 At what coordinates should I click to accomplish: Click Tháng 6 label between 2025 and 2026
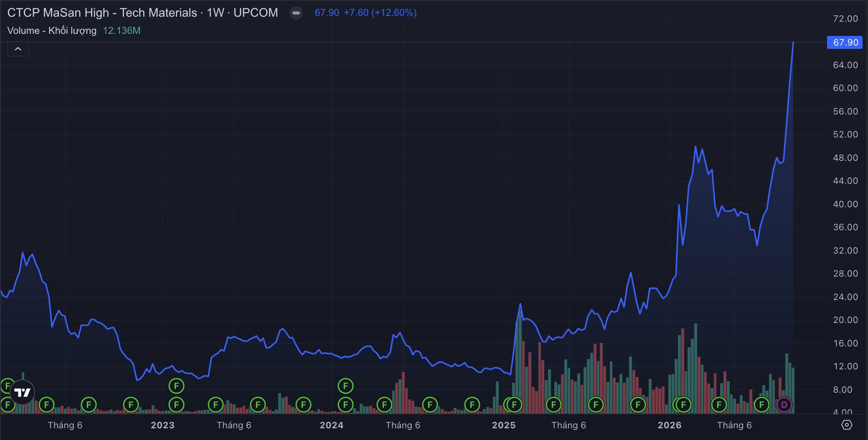[569, 425]
